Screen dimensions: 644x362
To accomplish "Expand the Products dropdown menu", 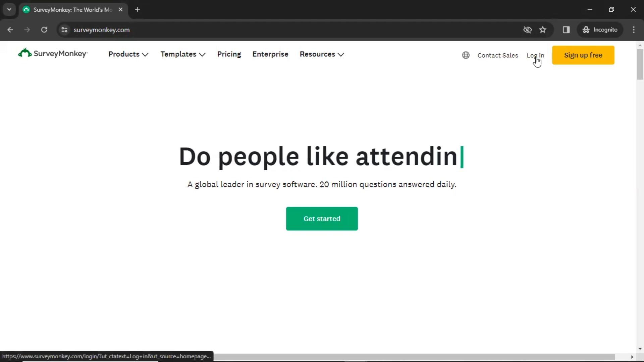I will (x=128, y=54).
